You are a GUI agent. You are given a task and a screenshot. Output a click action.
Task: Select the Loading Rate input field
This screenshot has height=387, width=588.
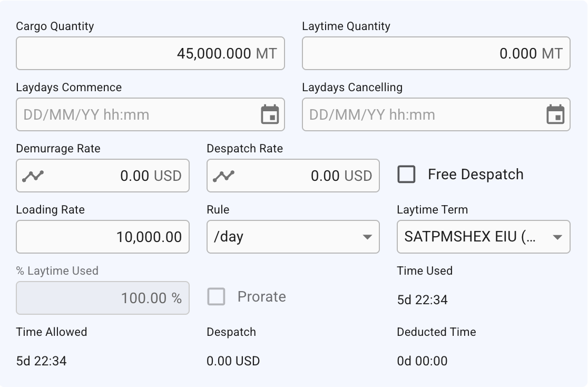(103, 237)
